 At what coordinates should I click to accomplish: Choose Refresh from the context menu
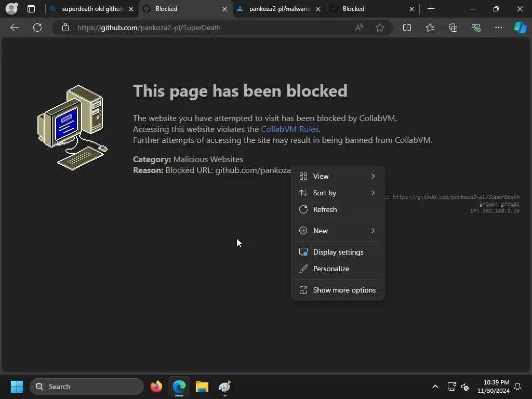click(x=338, y=209)
